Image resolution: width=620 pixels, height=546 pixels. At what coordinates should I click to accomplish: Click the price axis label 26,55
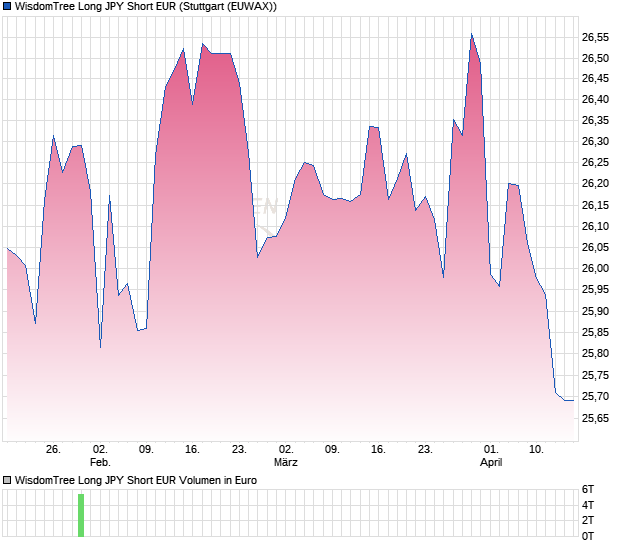pos(595,38)
